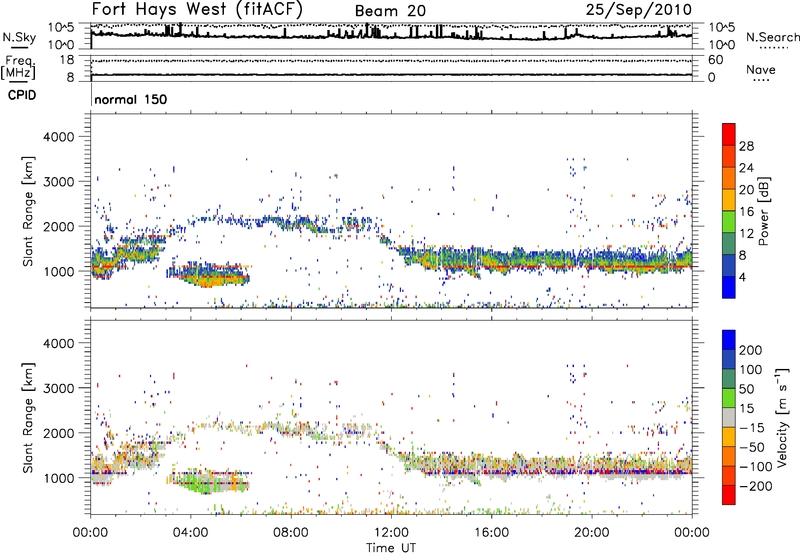Viewport: 800px width, 554px height.
Task: Click the '08:00' time axis tick label
Action: pos(291,533)
